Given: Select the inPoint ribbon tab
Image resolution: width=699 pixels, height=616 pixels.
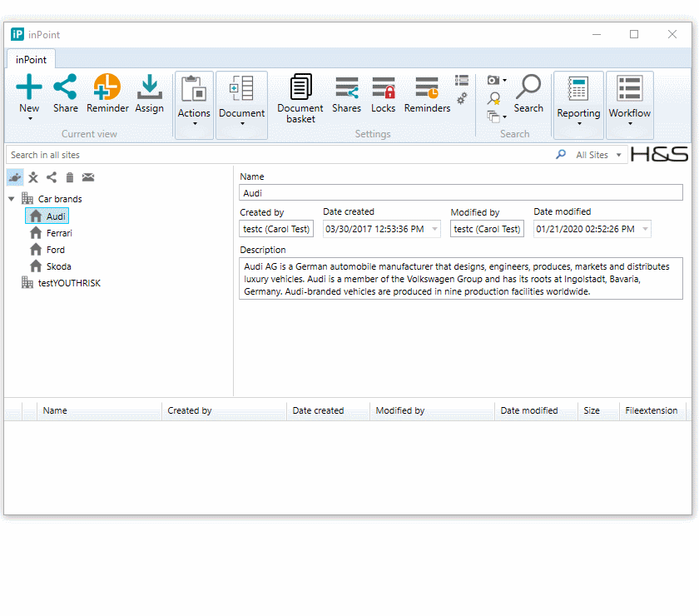Looking at the screenshot, I should tap(32, 59).
